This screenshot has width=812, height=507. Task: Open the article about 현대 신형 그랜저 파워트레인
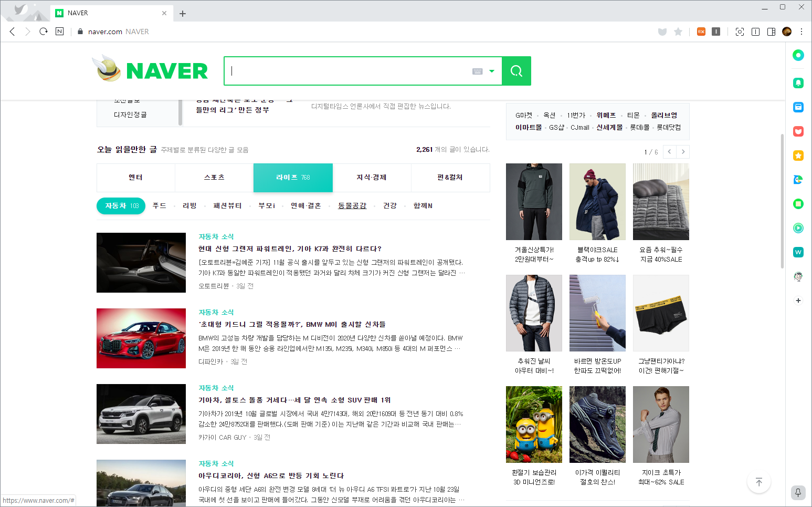click(x=290, y=249)
